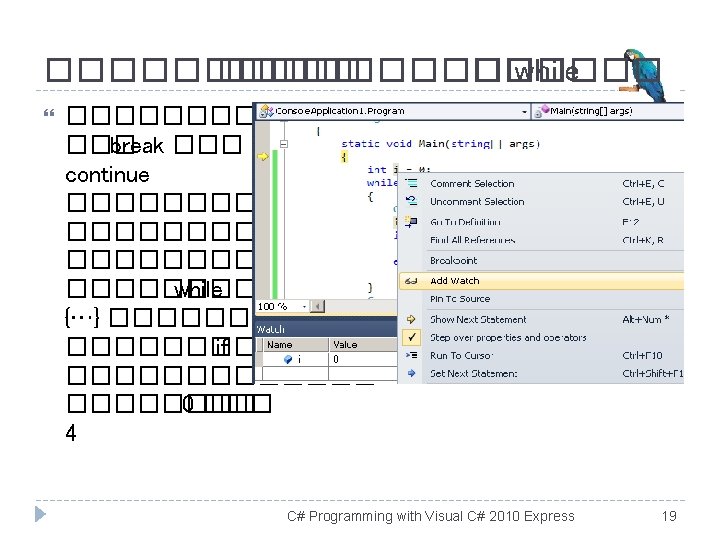This screenshot has width=720, height=540.
Task: Click the parrot image on slide
Action: coord(644,75)
